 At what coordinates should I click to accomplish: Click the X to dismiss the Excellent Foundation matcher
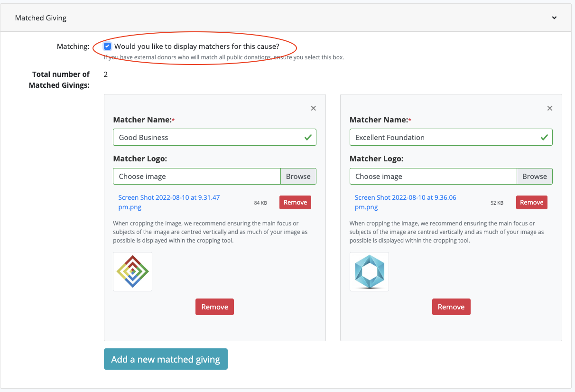(549, 108)
